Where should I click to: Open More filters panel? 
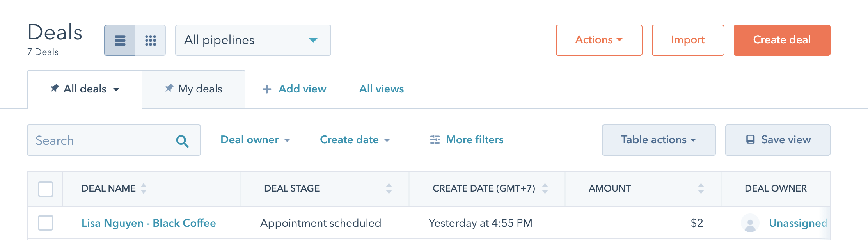pyautogui.click(x=467, y=140)
